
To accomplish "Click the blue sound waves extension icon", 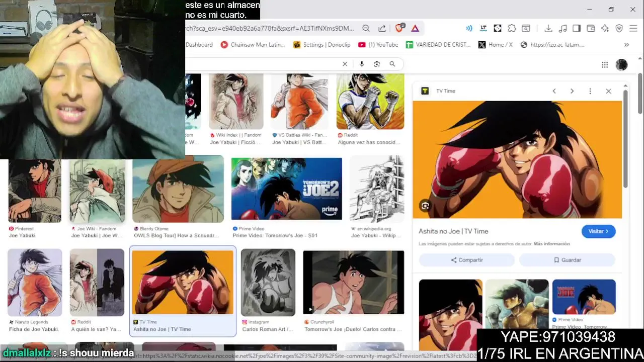I will click(x=469, y=29).
